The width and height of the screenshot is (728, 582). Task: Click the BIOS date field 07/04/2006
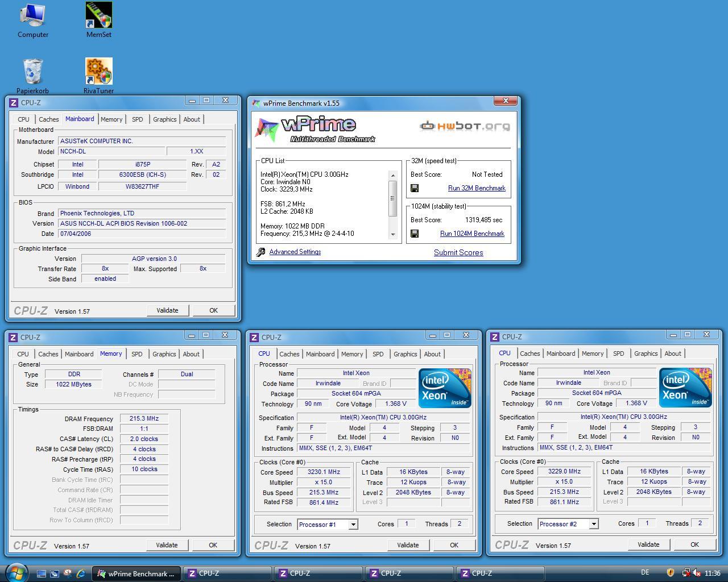coord(142,234)
